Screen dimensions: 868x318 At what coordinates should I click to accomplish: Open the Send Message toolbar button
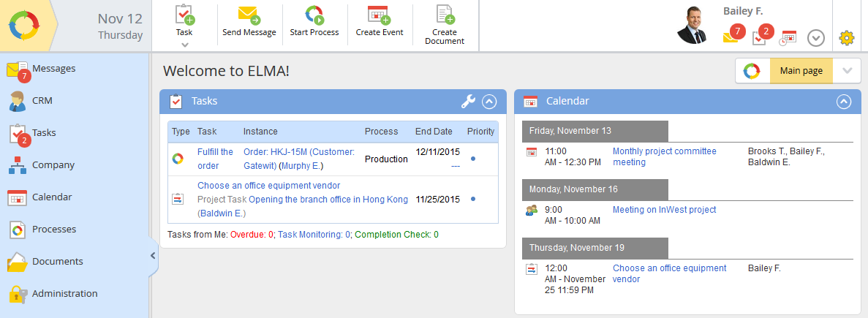[x=249, y=22]
